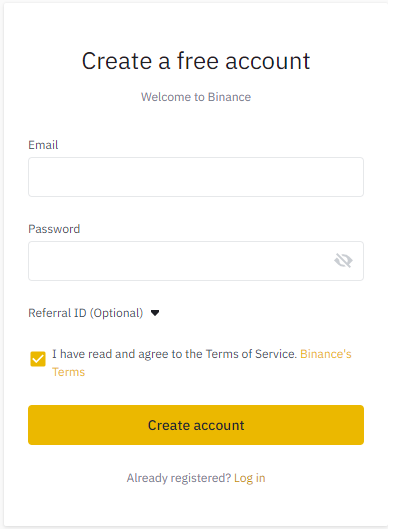Image resolution: width=398 pixels, height=529 pixels.
Task: Expand Referral ID with the black arrow
Action: click(x=155, y=313)
